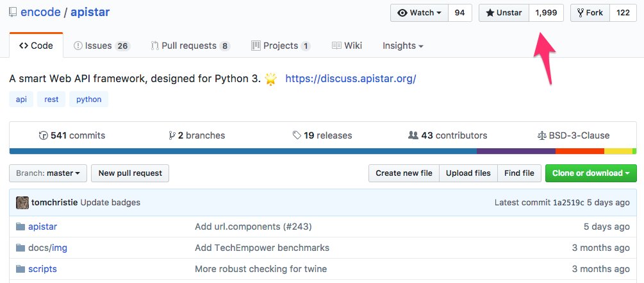Click the 8 pull requests counter badge

click(224, 46)
